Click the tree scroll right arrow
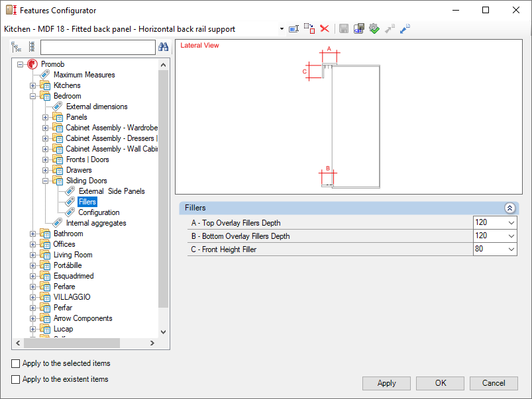The image size is (532, 399). point(152,343)
